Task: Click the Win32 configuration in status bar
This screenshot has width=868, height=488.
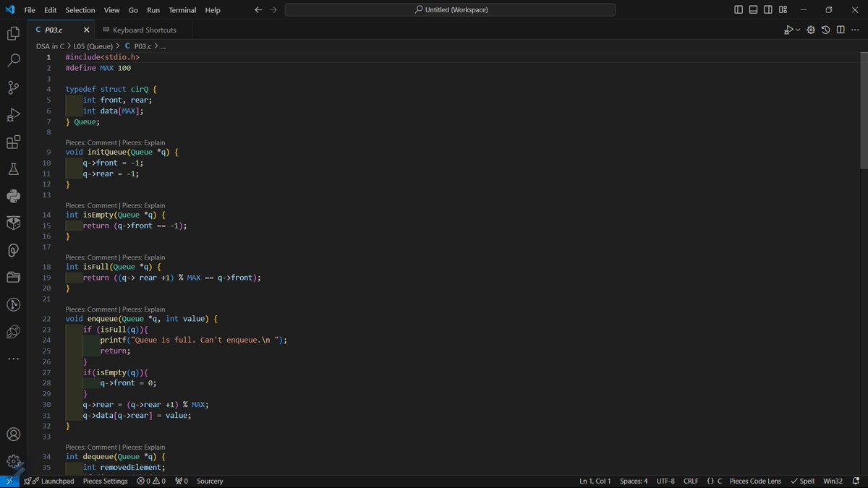Action: [x=833, y=481]
